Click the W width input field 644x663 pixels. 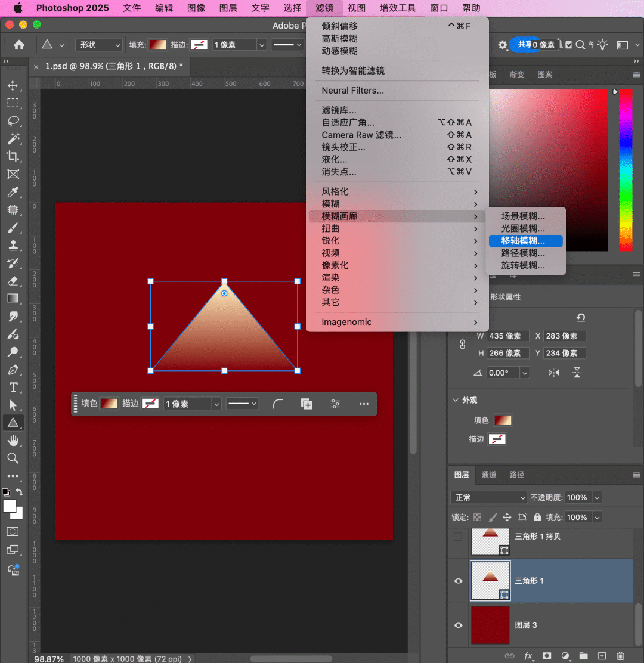point(508,336)
